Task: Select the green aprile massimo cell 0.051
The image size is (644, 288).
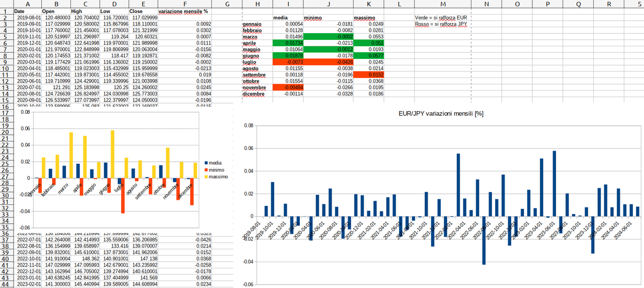Action: tap(368, 43)
